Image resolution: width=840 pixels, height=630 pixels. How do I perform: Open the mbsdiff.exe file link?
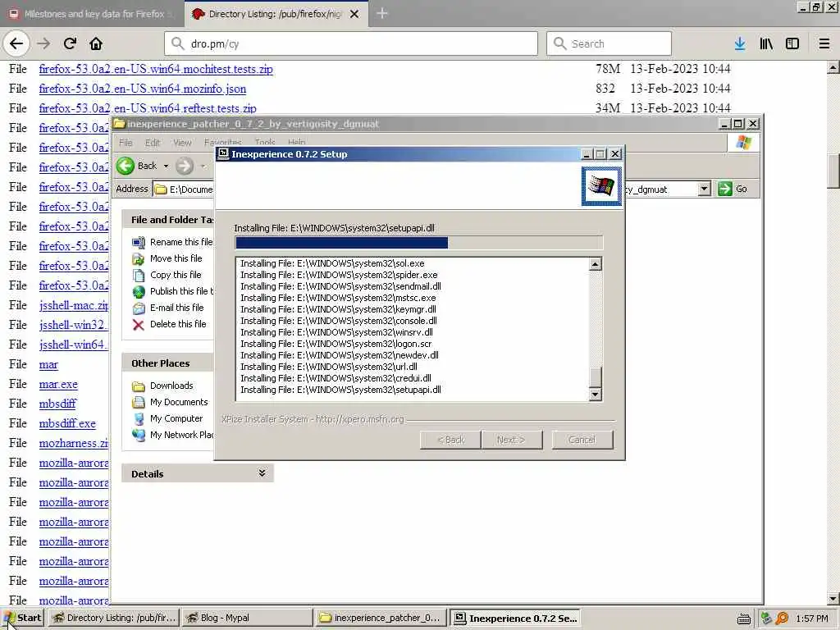pos(67,423)
